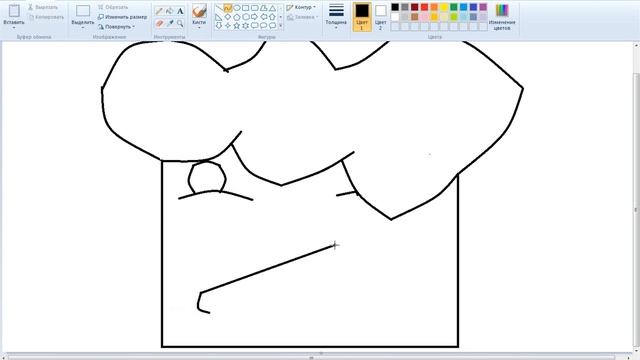
Task: Pick the green color swatch
Action: pyautogui.click(x=454, y=7)
